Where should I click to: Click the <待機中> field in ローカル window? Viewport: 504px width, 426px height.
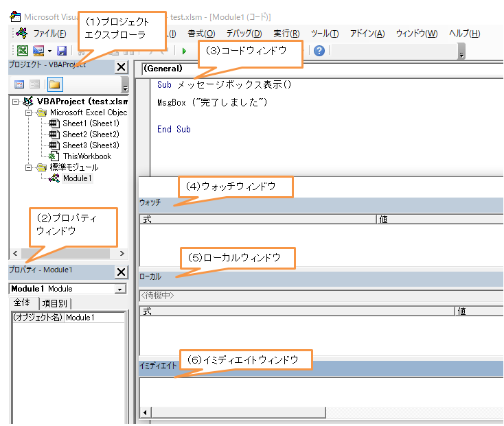coord(321,296)
